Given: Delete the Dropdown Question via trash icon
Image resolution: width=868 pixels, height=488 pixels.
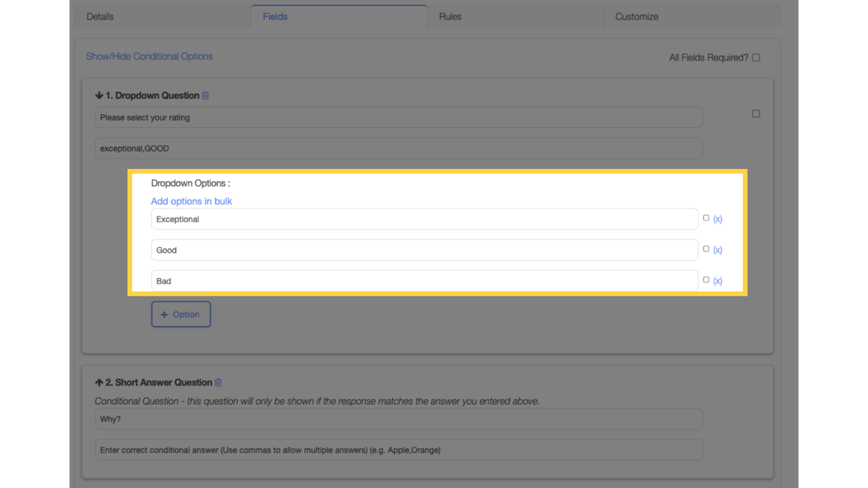Looking at the screenshot, I should pyautogui.click(x=205, y=95).
